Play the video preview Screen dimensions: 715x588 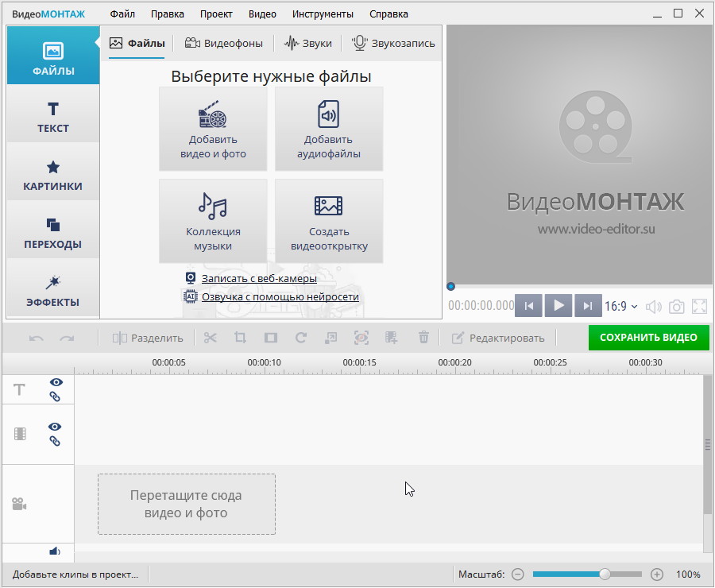(558, 306)
